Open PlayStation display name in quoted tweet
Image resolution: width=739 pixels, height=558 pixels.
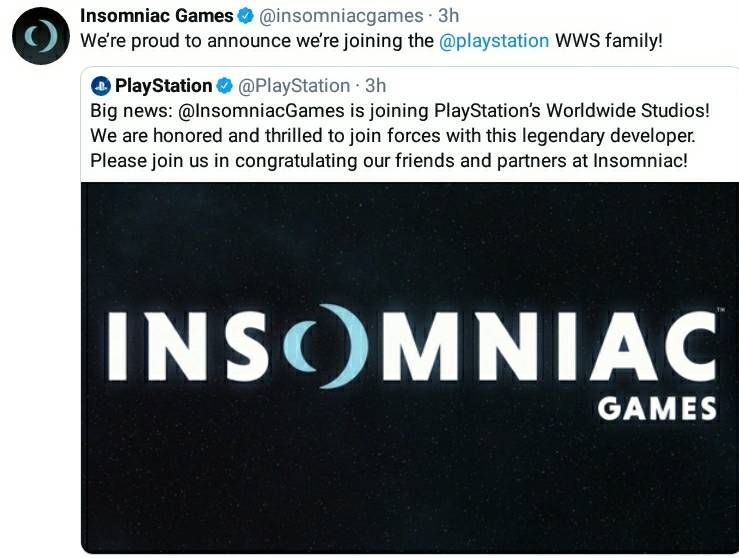[x=164, y=86]
